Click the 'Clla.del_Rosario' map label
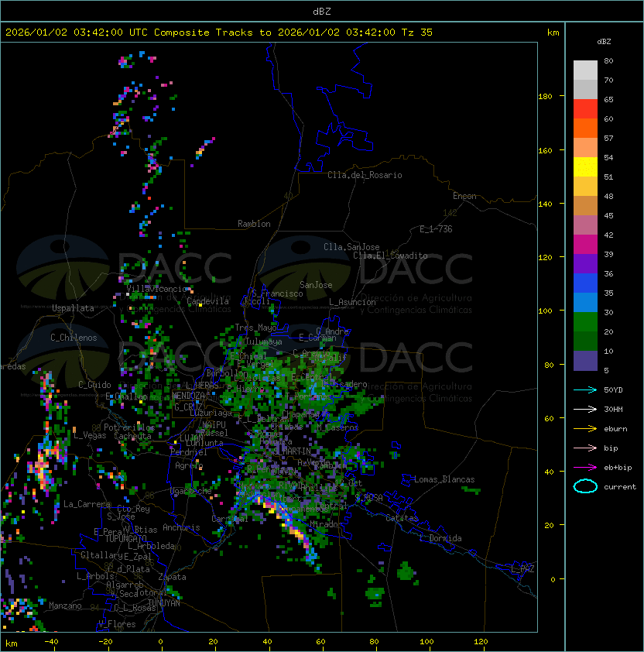 coord(365,175)
